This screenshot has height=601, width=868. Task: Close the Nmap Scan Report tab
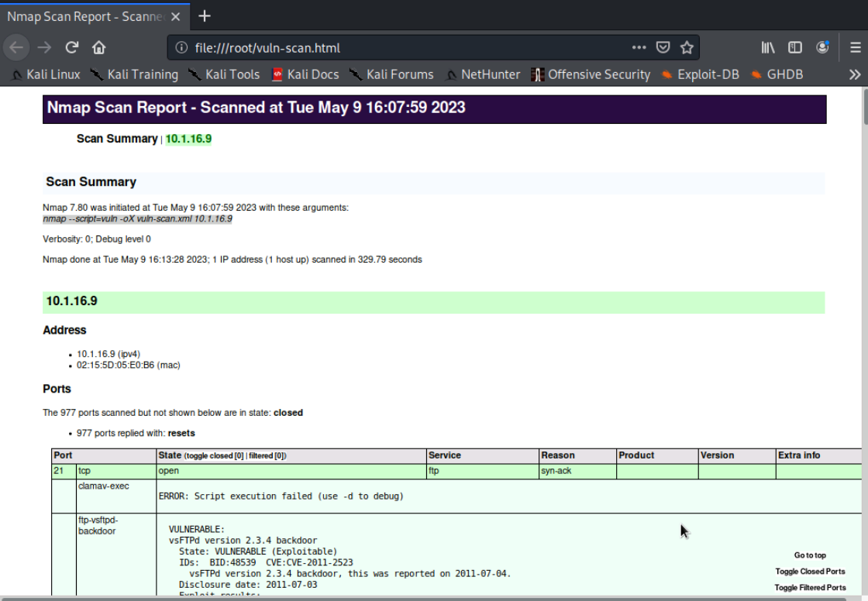[175, 16]
